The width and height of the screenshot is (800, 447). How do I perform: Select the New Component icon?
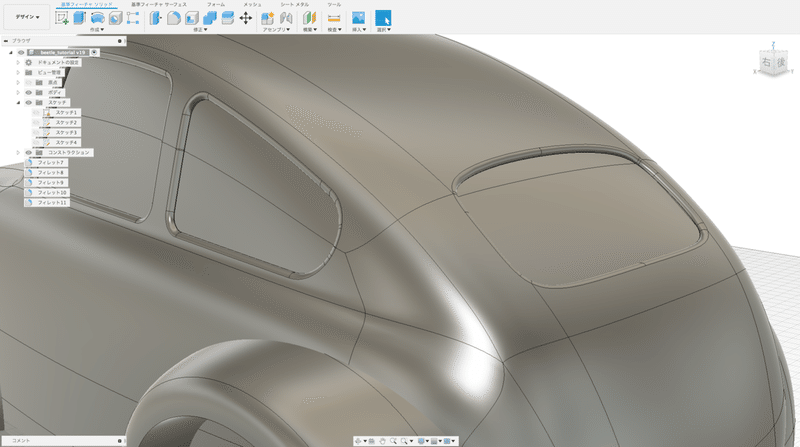(267, 18)
